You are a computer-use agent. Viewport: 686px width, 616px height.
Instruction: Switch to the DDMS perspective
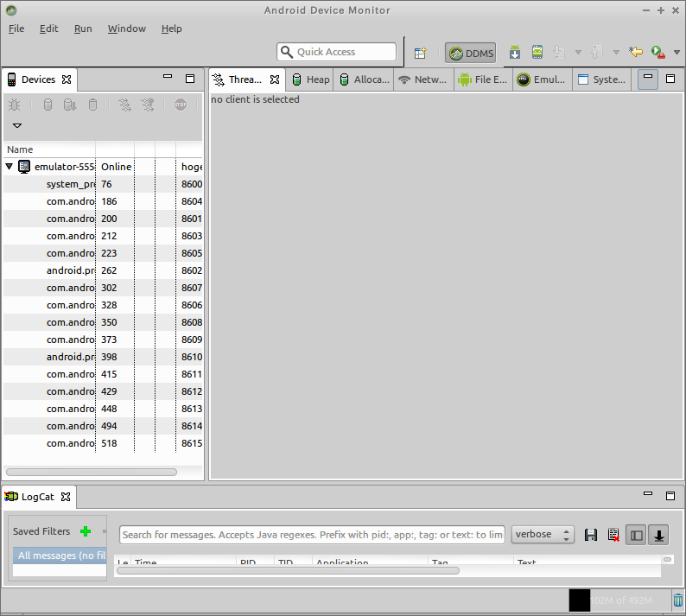472,53
